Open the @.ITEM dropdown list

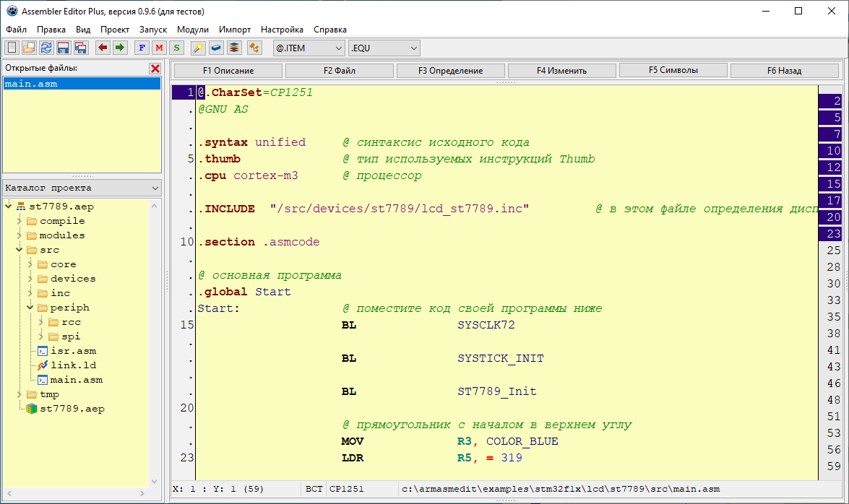pos(309,48)
